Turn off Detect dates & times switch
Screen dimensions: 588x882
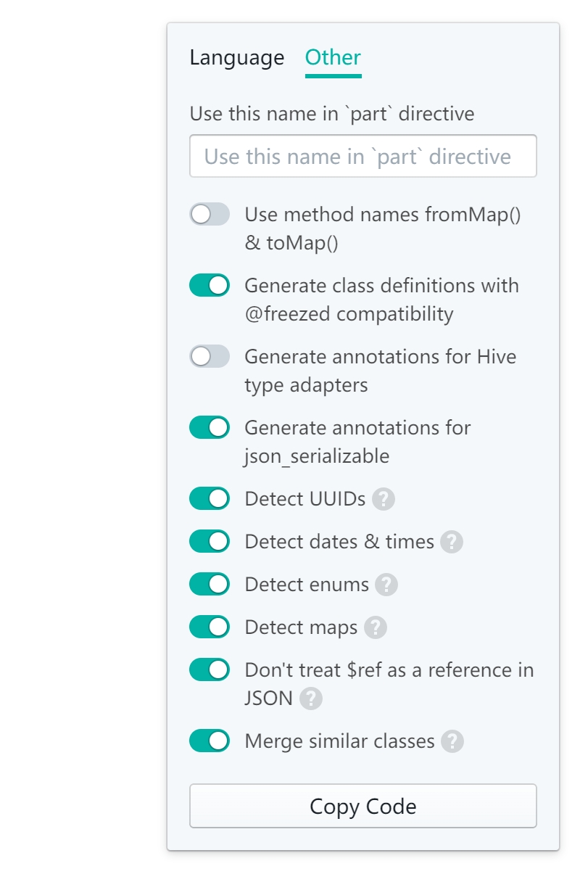coord(210,541)
